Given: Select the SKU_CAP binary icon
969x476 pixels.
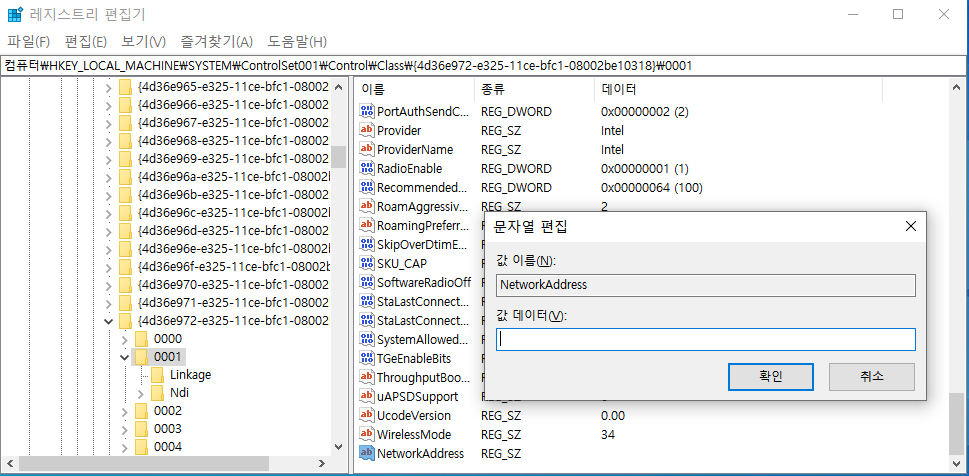Looking at the screenshot, I should pos(367,263).
